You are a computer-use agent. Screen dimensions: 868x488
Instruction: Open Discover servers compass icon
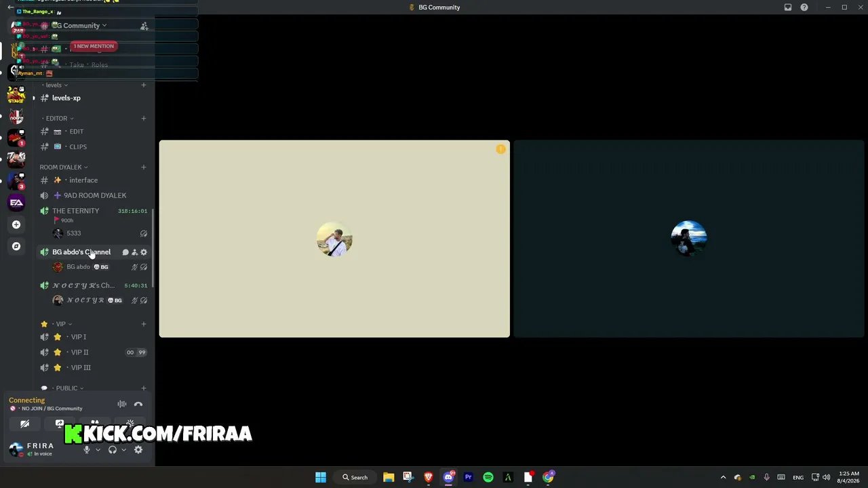(16, 246)
